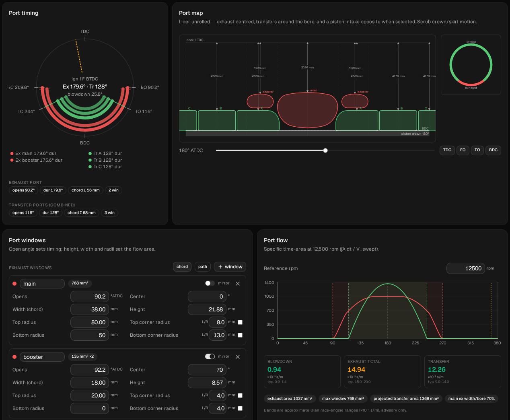Viewport: 510px width, 420px height.
Task: Click the 'main ex width/bore 70%' chip
Action: (472, 399)
